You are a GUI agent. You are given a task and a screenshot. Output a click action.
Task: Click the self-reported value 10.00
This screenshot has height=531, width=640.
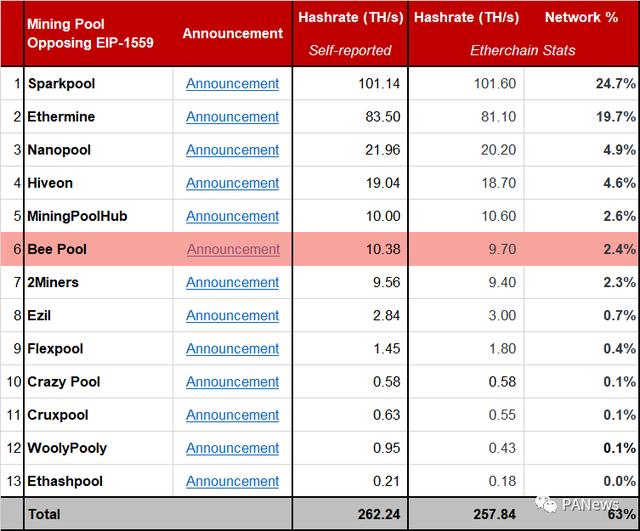[383, 216]
